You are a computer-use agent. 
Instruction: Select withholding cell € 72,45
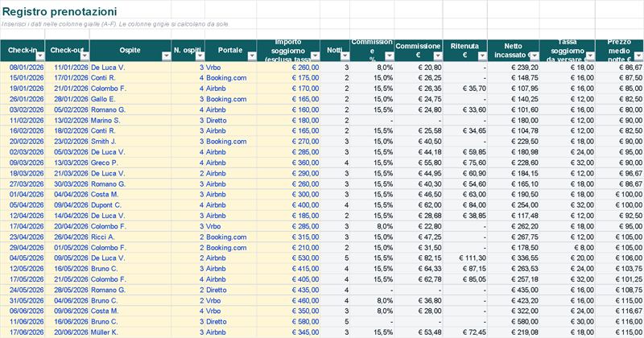[x=465, y=332]
